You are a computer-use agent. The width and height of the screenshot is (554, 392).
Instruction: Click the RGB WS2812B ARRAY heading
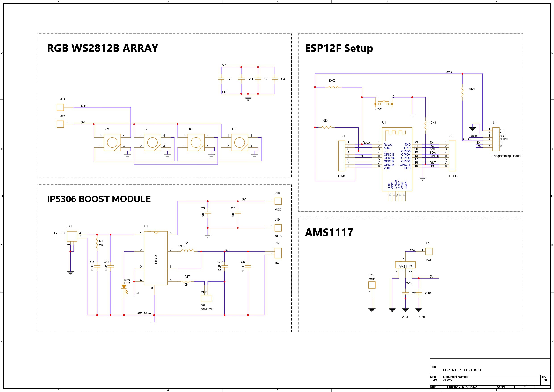click(x=102, y=48)
